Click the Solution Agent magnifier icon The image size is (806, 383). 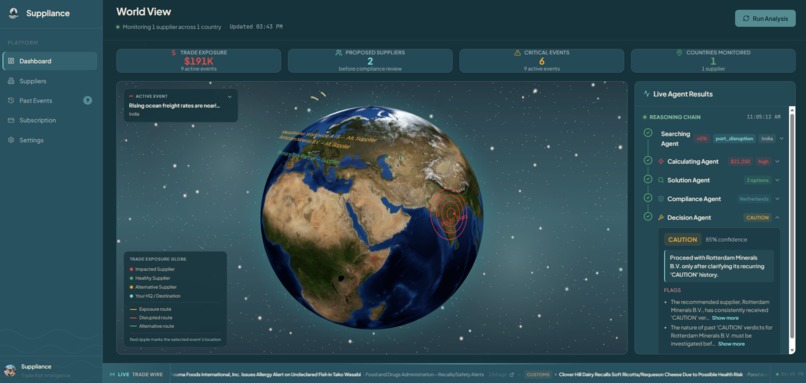661,180
